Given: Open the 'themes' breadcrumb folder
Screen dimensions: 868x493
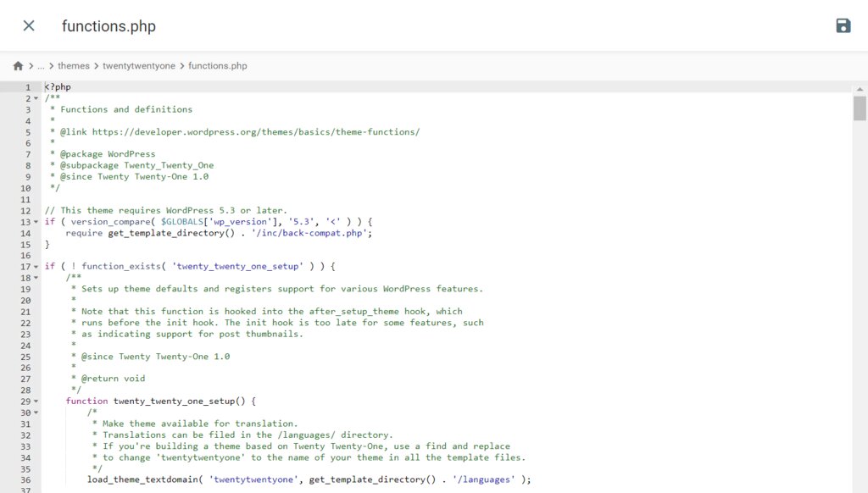Looking at the screenshot, I should pyautogui.click(x=74, y=66).
